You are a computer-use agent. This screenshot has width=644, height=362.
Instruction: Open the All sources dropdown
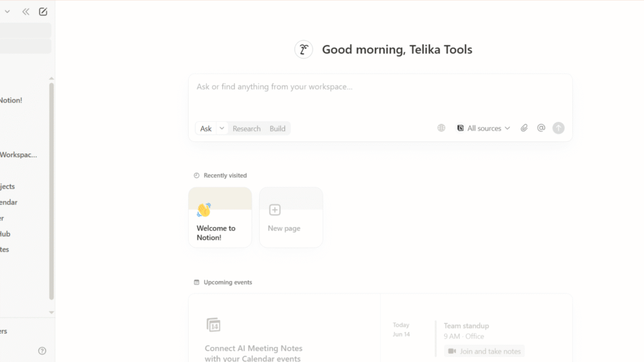point(484,128)
